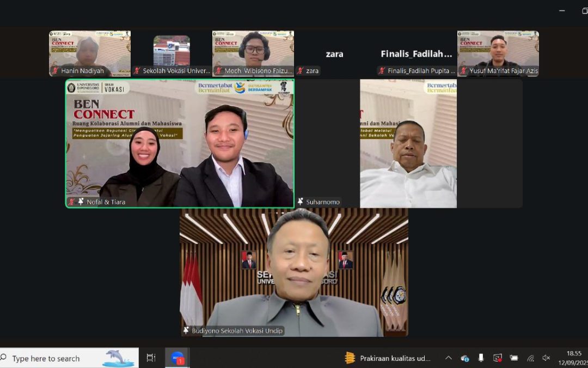
Task: Click the dolphin search highlight icon
Action: coord(118,358)
